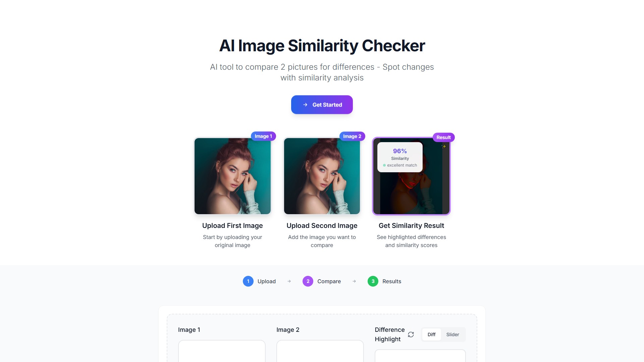The height and width of the screenshot is (362, 644).
Task: Click the Difference Highlight preview box
Action: [x=420, y=356]
